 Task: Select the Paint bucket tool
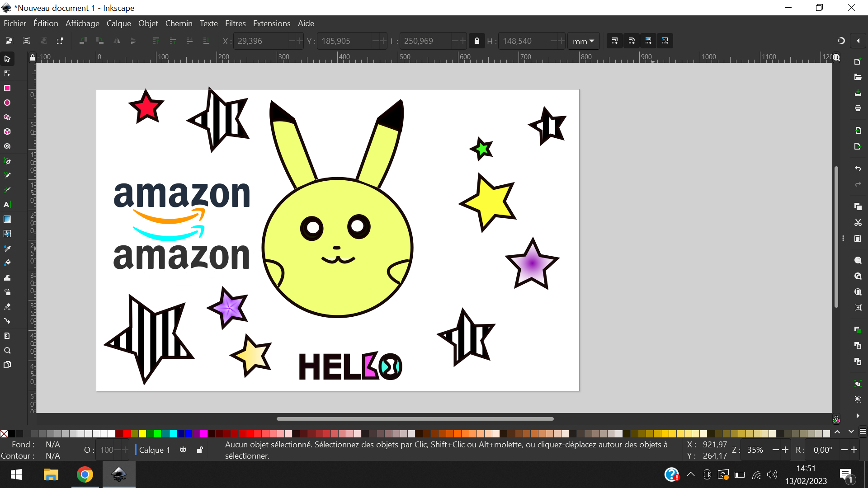click(x=7, y=263)
